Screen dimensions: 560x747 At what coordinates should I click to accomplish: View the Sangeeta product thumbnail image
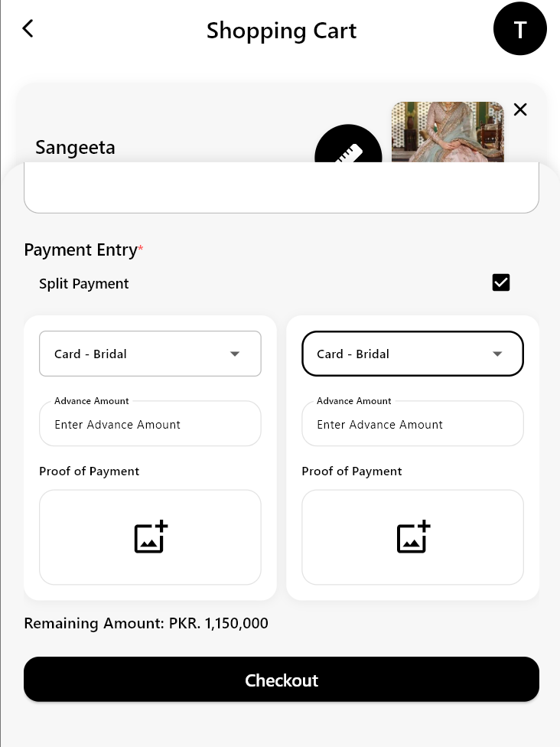coord(448,134)
